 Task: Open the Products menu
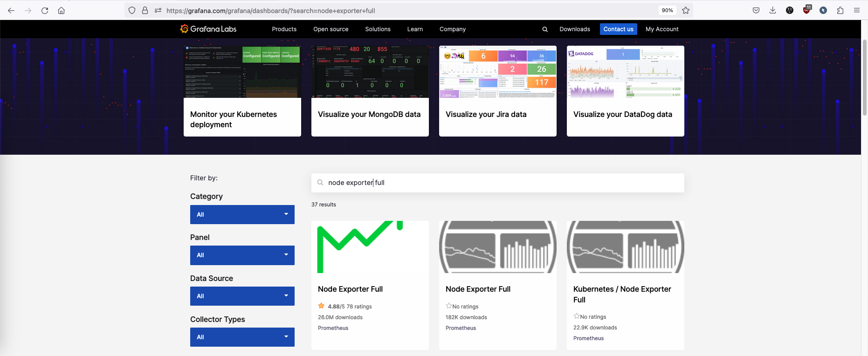click(x=284, y=29)
